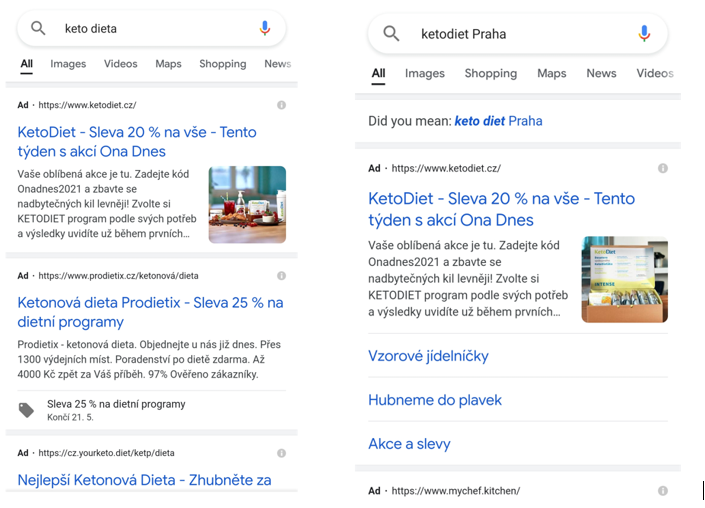
Task: Select All tab in keto dieta results
Action: [x=27, y=64]
